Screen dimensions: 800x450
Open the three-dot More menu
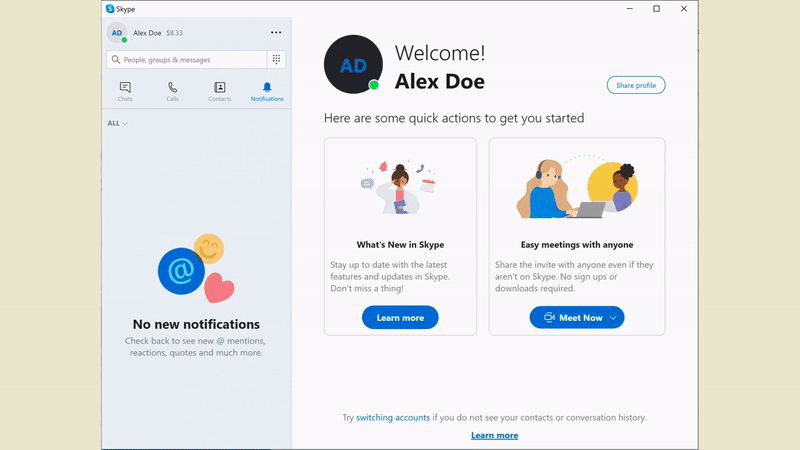point(276,33)
